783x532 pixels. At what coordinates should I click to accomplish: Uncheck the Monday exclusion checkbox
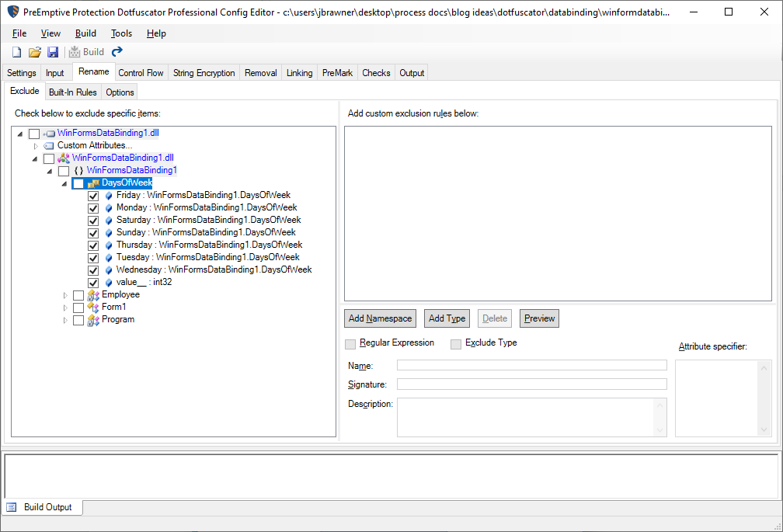point(93,208)
